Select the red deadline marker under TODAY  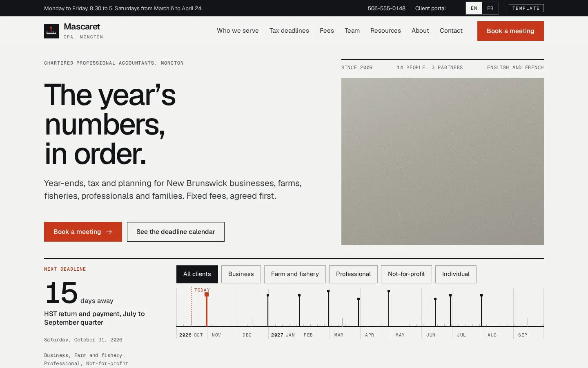tap(207, 309)
